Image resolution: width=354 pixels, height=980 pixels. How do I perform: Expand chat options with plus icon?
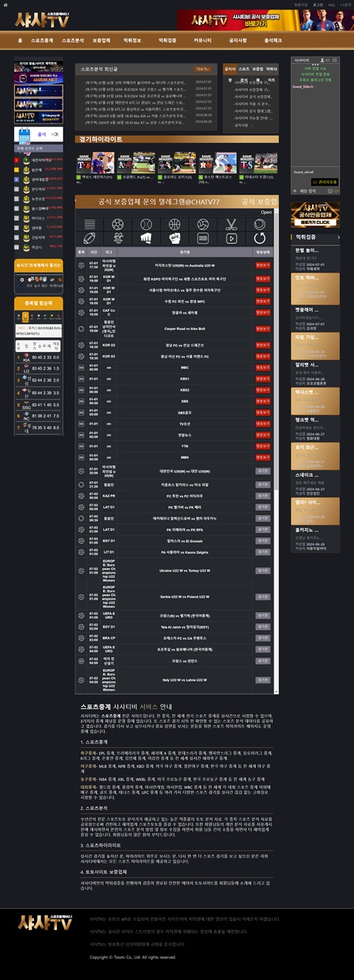295,191
